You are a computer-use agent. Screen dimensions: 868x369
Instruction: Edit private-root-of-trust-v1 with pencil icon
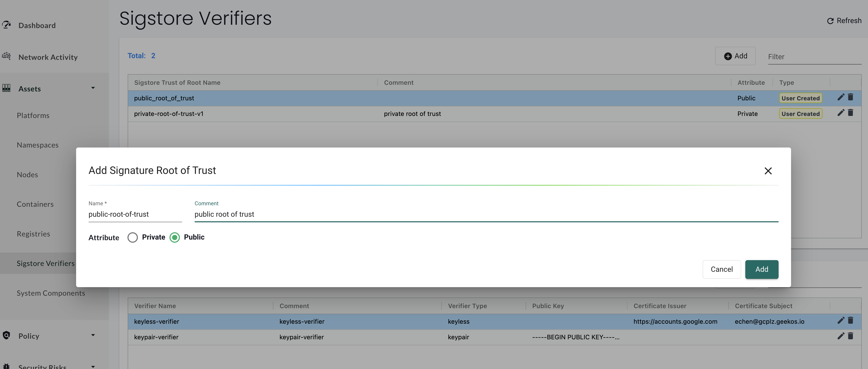(x=841, y=113)
